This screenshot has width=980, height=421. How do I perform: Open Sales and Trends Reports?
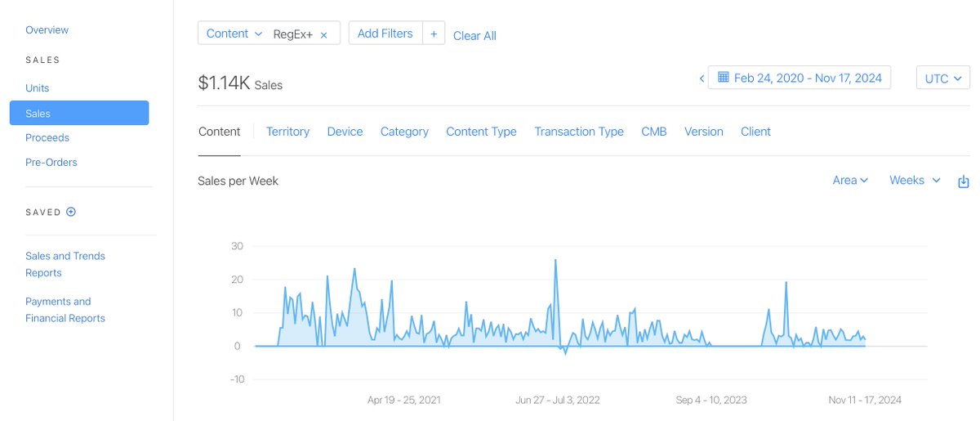65,264
